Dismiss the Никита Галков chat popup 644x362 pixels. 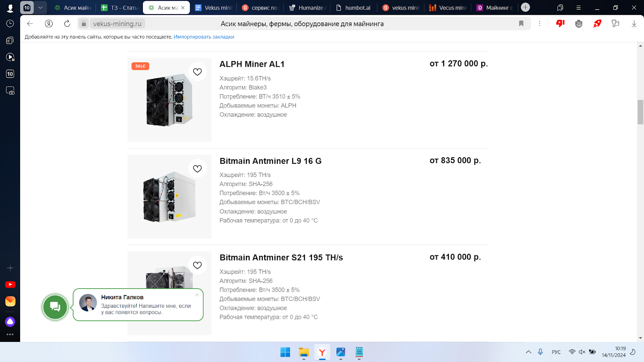(x=197, y=295)
